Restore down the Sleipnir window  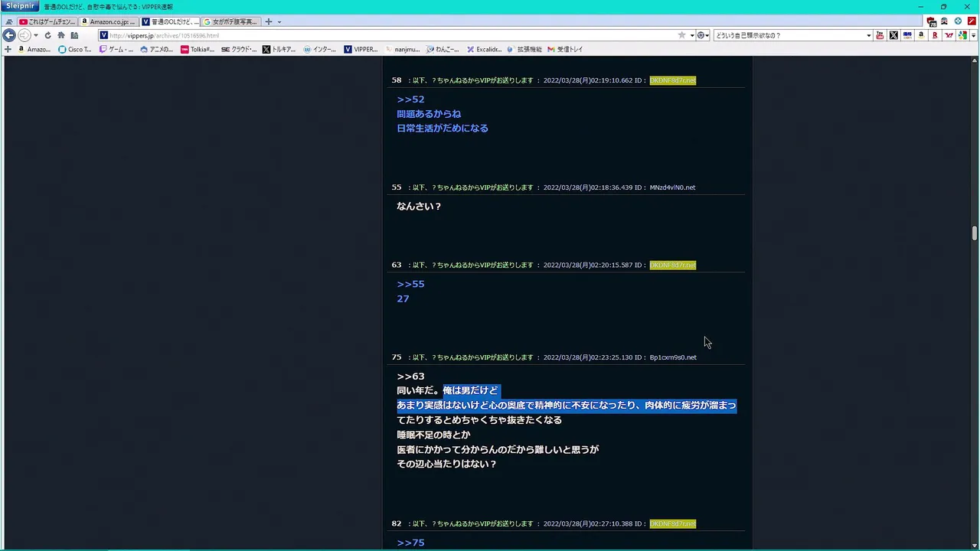pyautogui.click(x=943, y=7)
